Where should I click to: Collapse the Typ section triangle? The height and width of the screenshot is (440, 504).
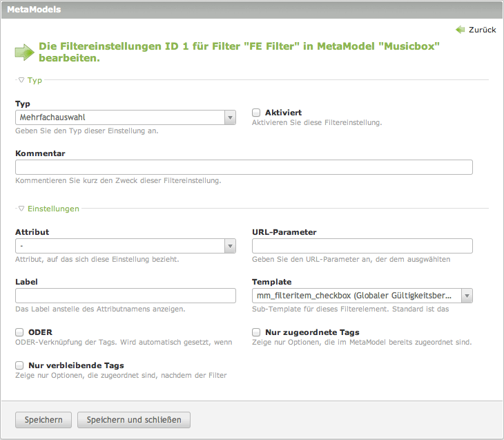[x=21, y=80]
